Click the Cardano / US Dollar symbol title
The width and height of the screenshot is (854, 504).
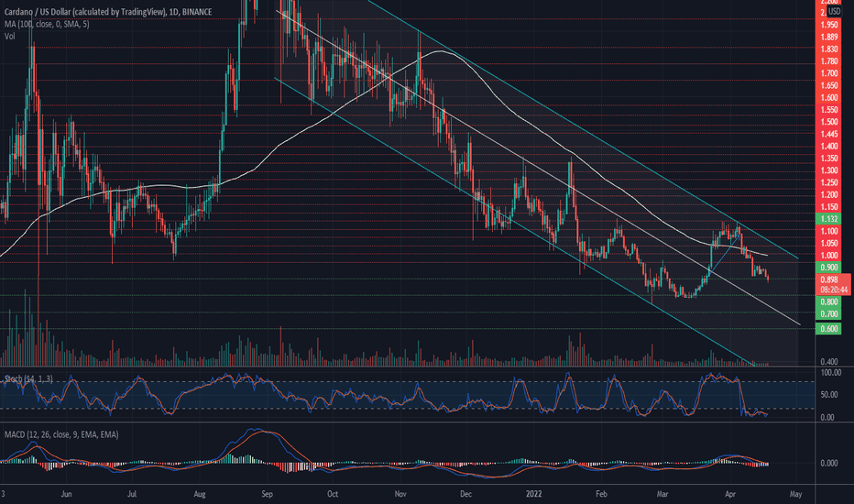[x=108, y=12]
